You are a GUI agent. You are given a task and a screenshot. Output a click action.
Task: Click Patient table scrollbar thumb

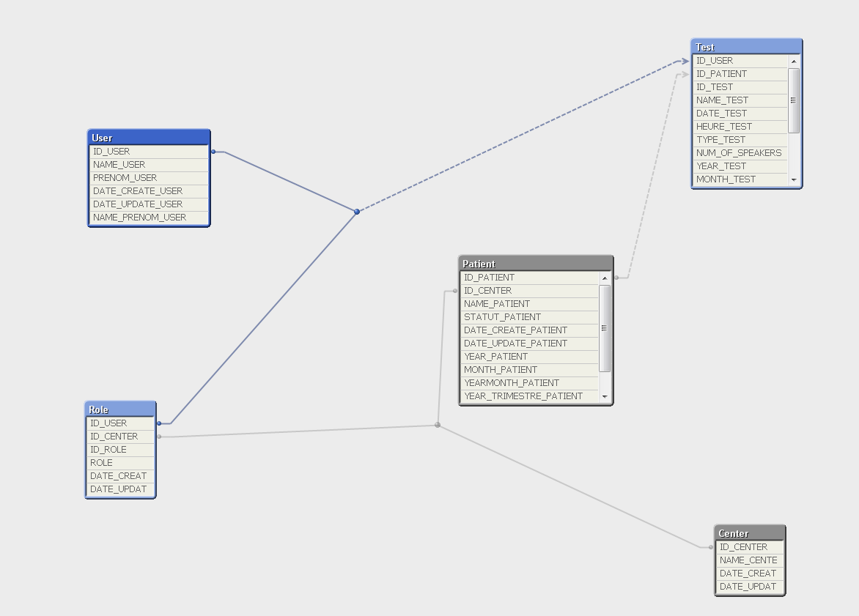pos(605,329)
